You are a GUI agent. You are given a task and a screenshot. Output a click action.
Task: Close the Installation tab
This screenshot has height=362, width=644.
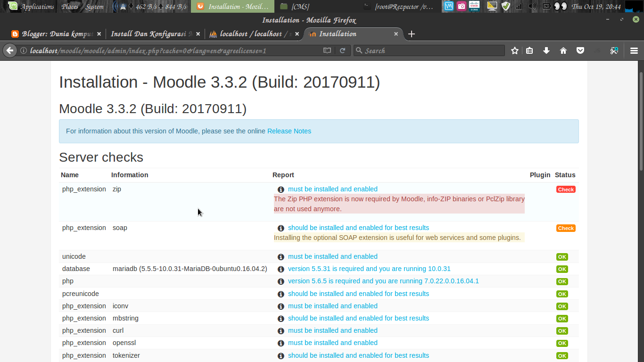click(396, 34)
